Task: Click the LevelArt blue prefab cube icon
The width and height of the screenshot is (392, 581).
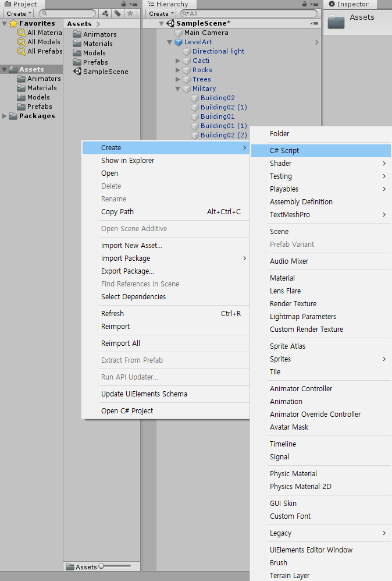Action: coord(179,42)
